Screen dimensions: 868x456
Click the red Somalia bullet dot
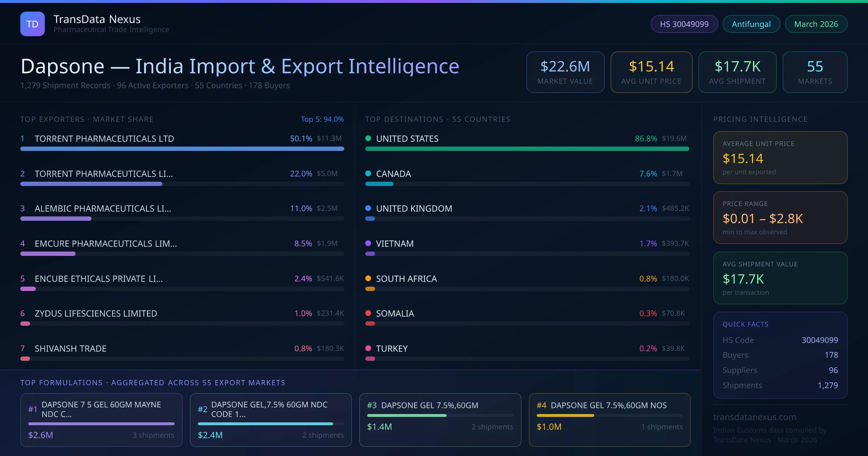click(x=368, y=313)
